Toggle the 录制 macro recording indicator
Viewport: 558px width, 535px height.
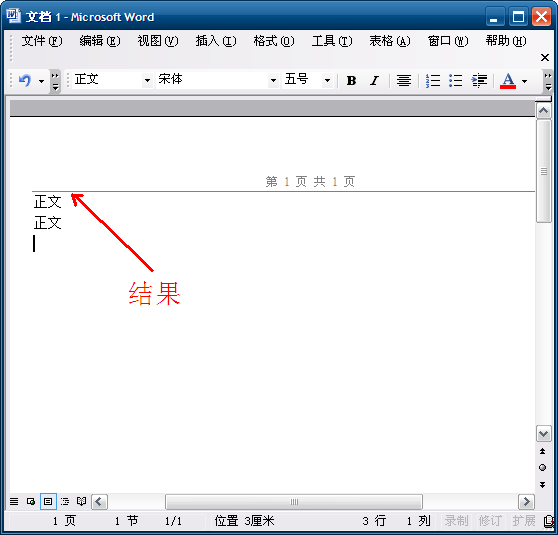pos(456,521)
